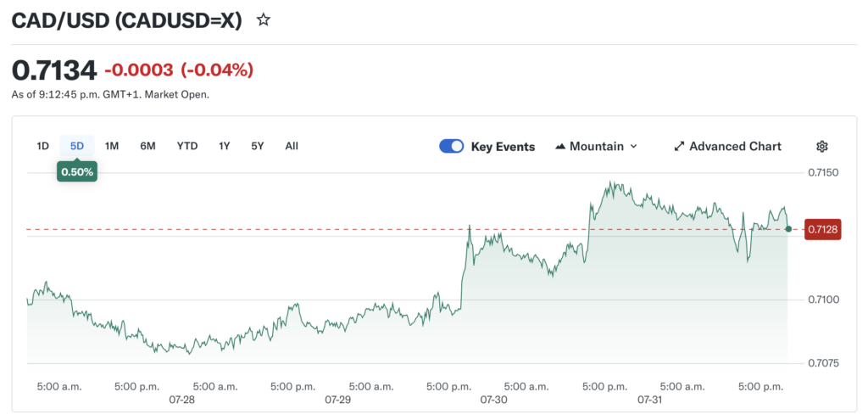Click the 0.7134 current price
868x420 pixels.
[54, 70]
